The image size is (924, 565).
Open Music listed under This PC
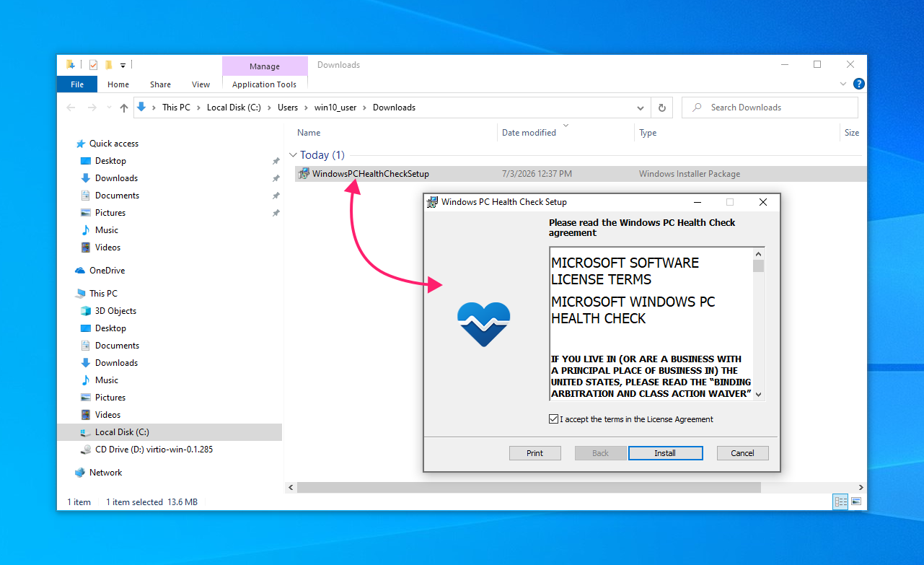[106, 380]
